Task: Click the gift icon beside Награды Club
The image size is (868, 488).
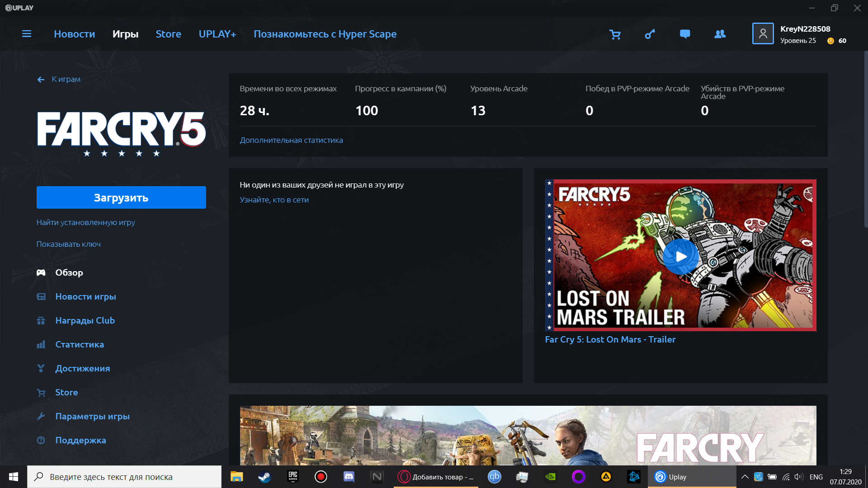Action: pos(41,320)
